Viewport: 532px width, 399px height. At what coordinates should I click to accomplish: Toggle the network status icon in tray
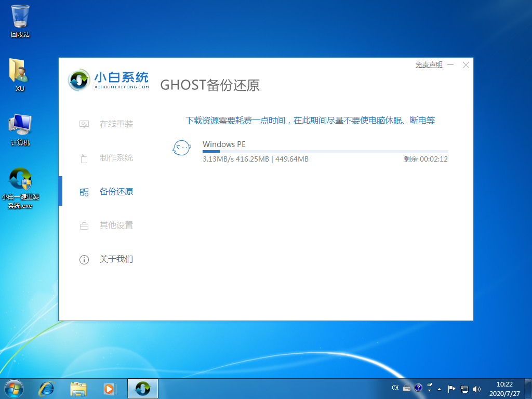point(464,388)
